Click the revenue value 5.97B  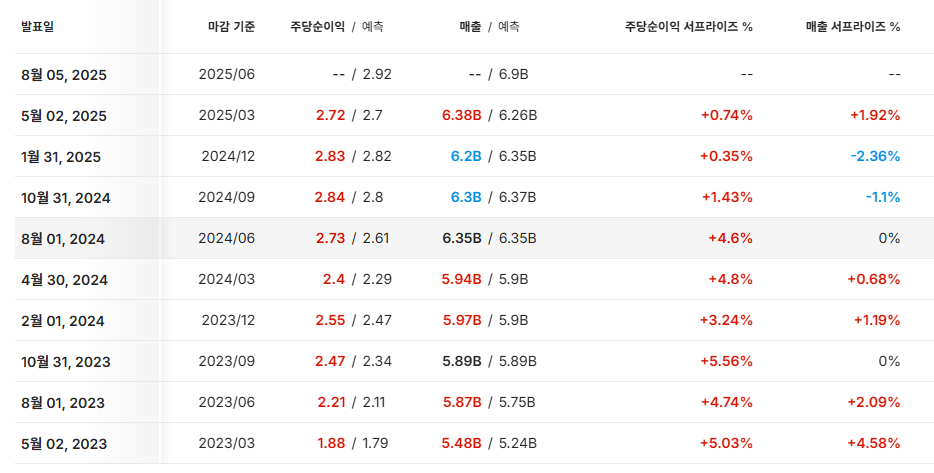tap(462, 320)
